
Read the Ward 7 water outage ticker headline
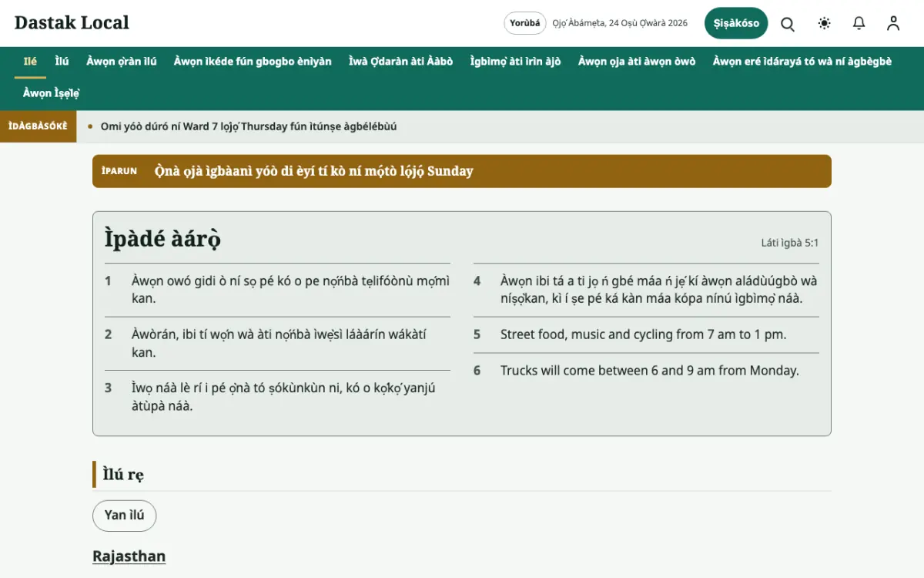coord(249,126)
